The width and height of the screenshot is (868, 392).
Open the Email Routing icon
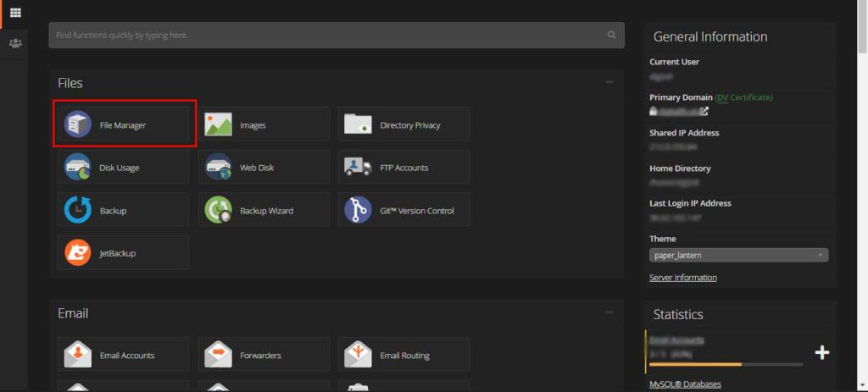click(x=359, y=355)
